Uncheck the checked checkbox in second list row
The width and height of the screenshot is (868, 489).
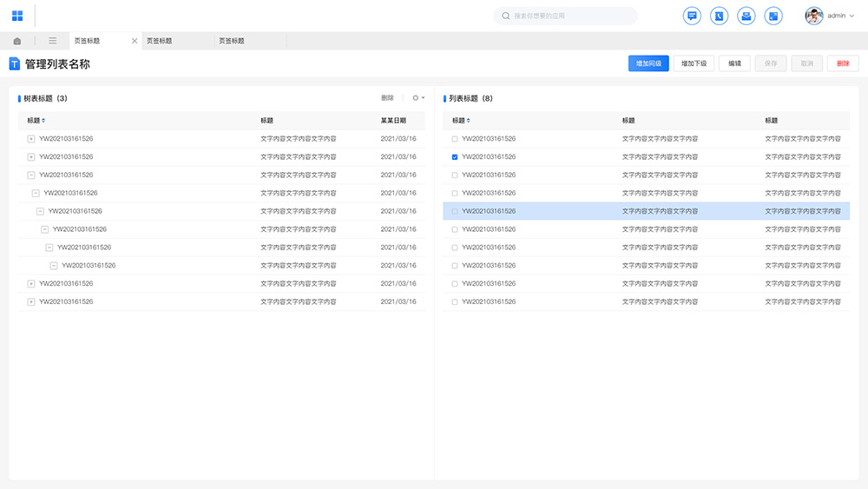tap(455, 157)
